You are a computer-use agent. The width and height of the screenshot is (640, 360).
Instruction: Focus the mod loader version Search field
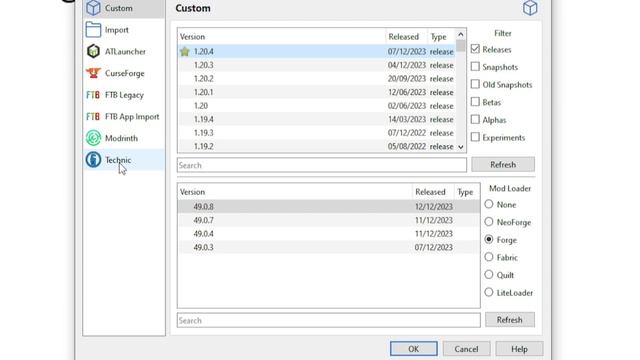[x=329, y=320]
